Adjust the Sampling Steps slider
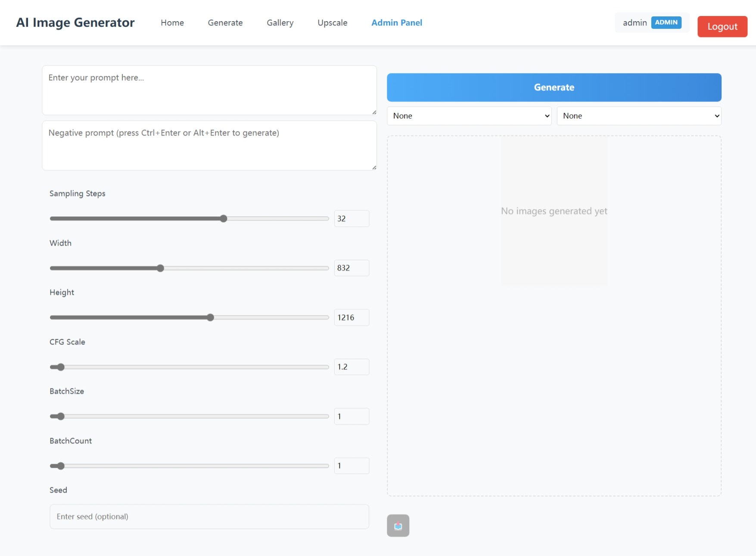This screenshot has width=756, height=556. (x=224, y=219)
